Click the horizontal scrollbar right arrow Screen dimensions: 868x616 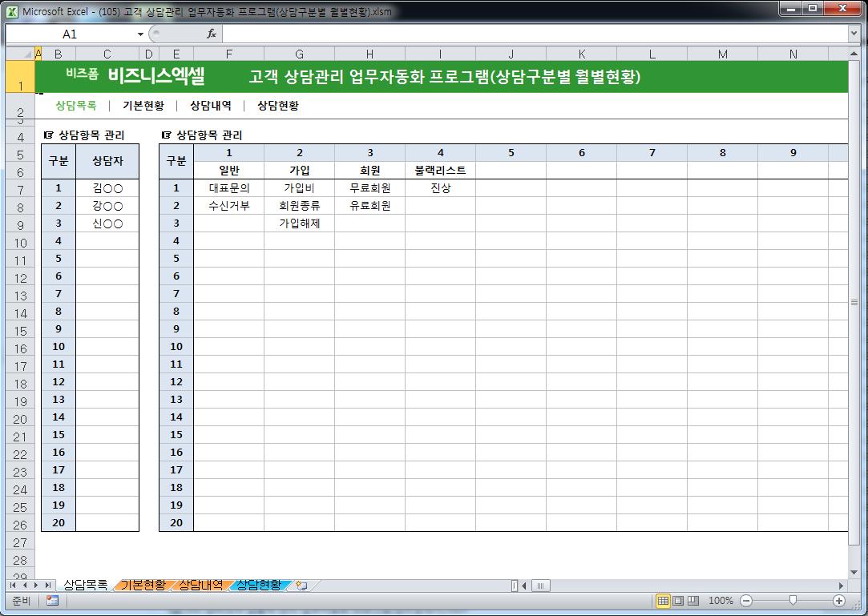pos(841,586)
